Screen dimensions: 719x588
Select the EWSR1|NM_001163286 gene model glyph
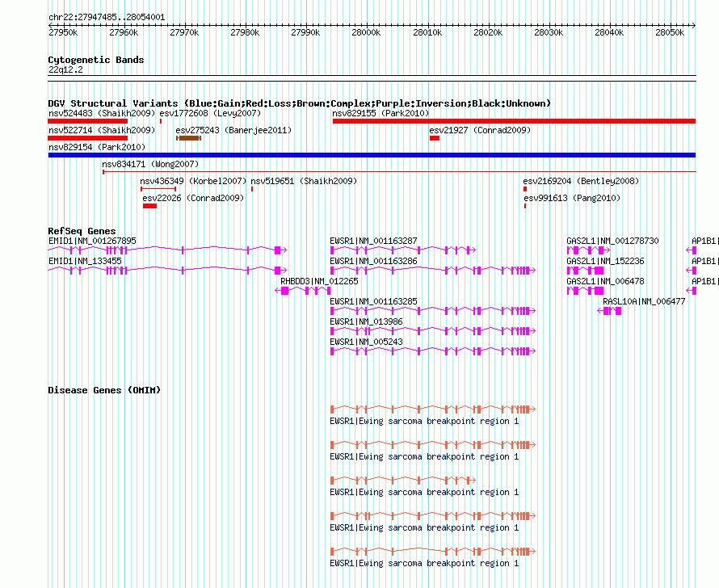pyautogui.click(x=433, y=270)
